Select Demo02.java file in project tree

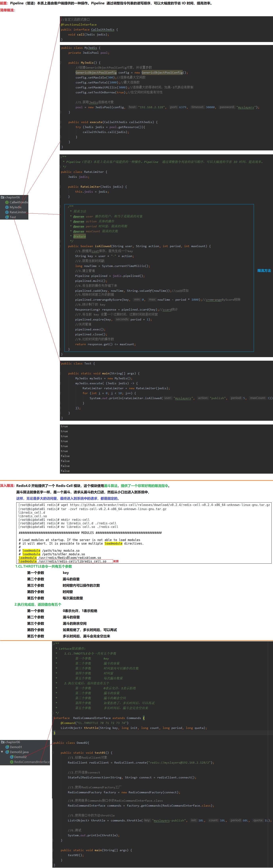tap(19, 752)
